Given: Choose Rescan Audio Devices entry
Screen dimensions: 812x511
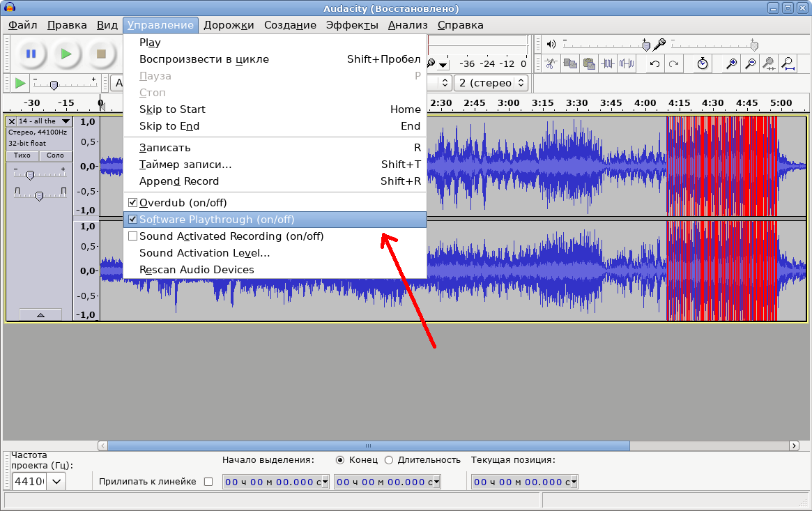Looking at the screenshot, I should (x=275, y=270).
